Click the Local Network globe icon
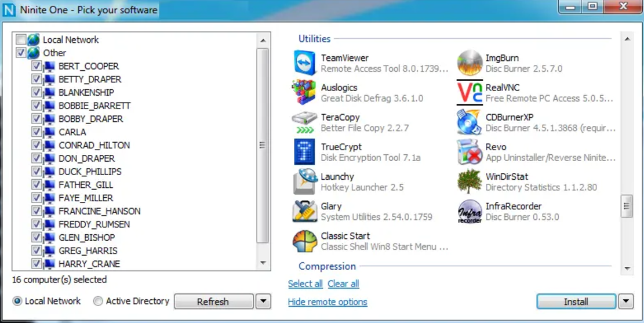The width and height of the screenshot is (644, 323). pos(34,40)
